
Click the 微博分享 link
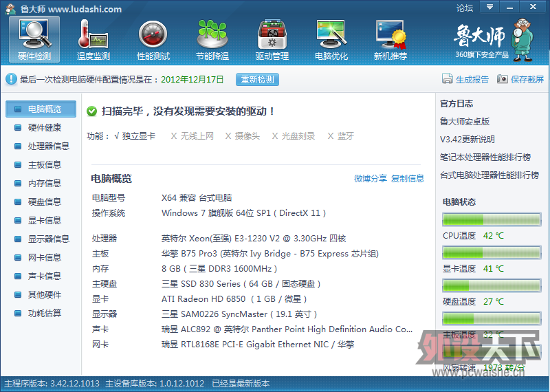371,179
